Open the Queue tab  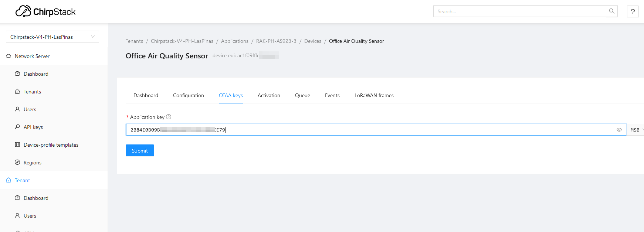pos(302,95)
